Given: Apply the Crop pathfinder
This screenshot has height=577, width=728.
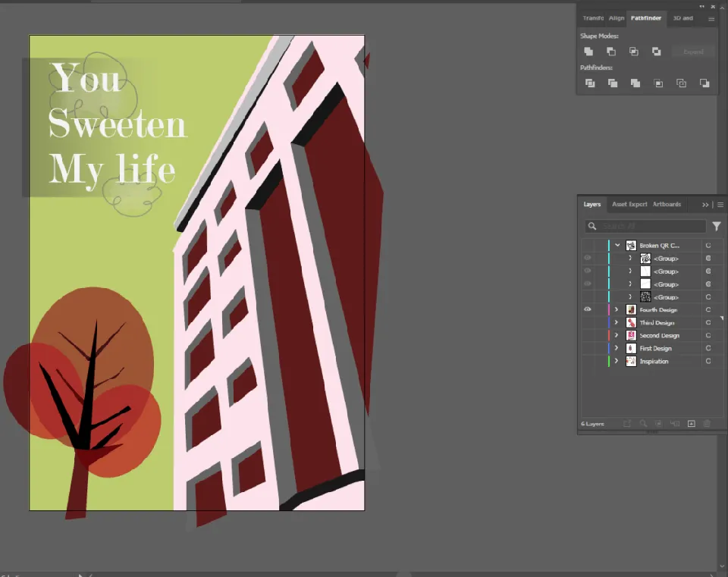Looking at the screenshot, I should (x=658, y=83).
